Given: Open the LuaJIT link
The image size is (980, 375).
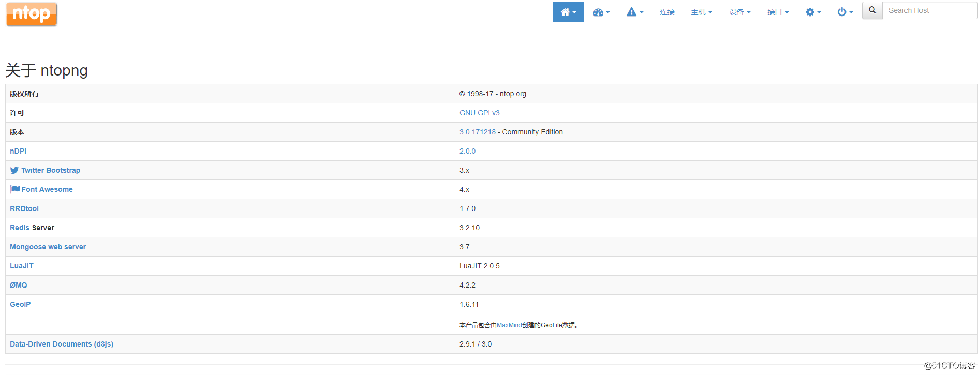Looking at the screenshot, I should tap(22, 266).
